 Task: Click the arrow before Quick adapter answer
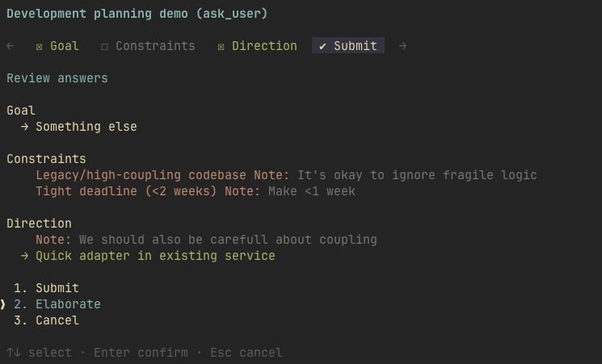(x=24, y=256)
